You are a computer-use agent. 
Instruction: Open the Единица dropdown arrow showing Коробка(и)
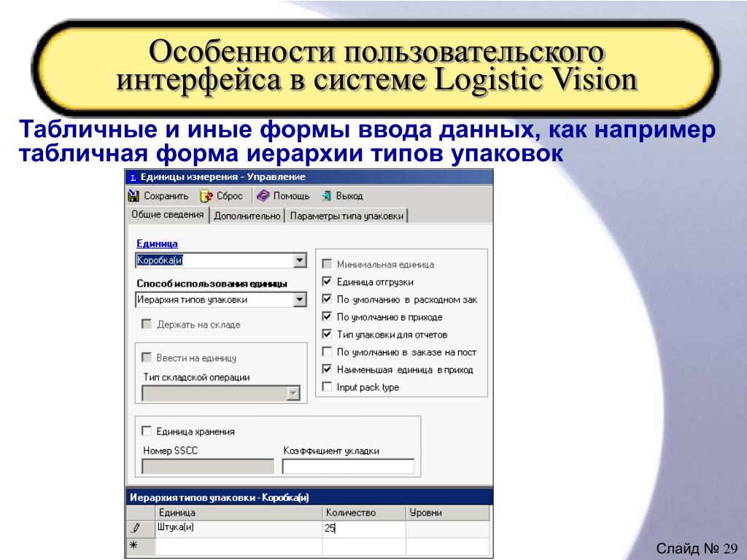(x=299, y=260)
